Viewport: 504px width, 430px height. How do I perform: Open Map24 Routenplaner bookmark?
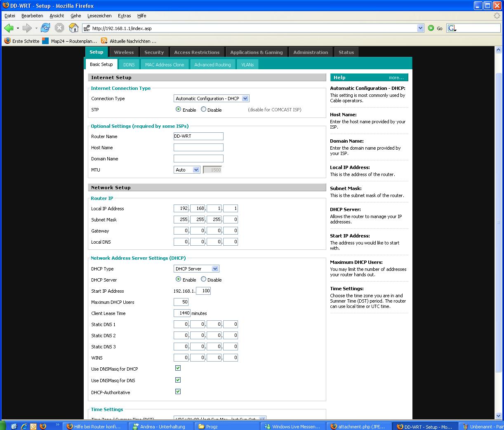coord(70,41)
